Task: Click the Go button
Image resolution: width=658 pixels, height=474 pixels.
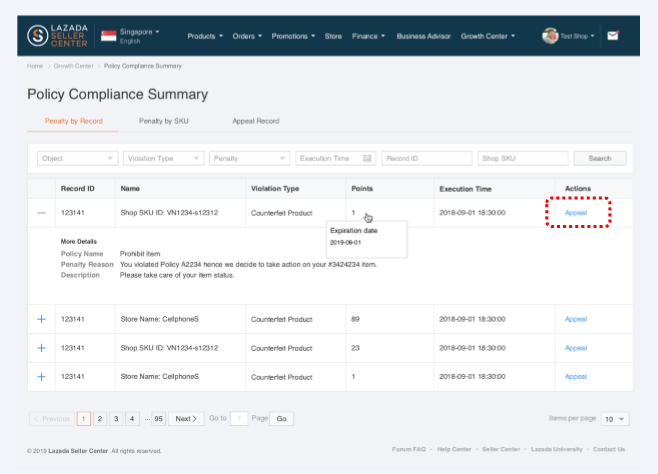Action: 282,419
